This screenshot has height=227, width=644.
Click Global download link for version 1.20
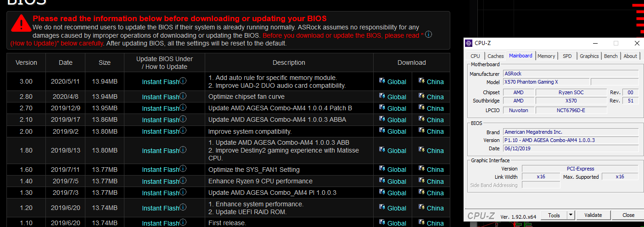tap(397, 208)
